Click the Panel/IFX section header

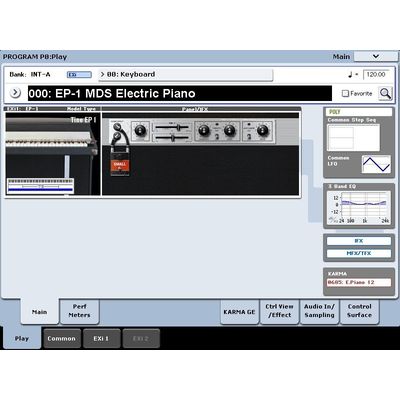click(x=195, y=109)
